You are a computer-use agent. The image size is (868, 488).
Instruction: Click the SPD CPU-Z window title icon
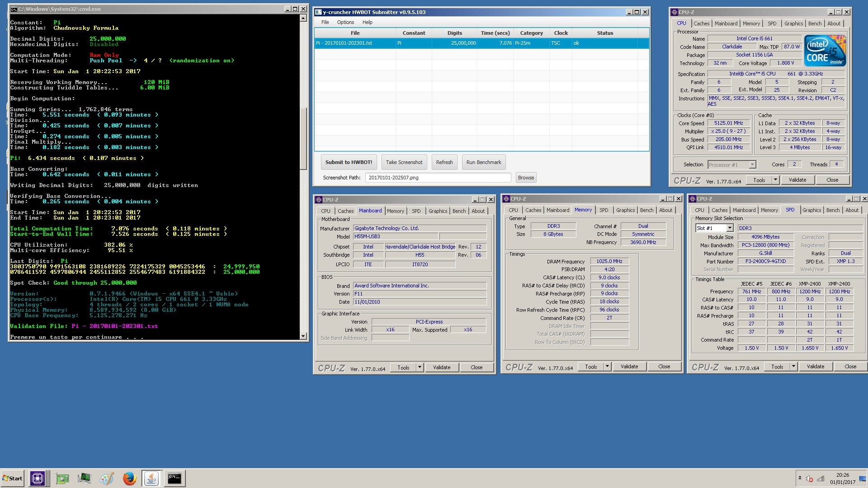pos(693,199)
